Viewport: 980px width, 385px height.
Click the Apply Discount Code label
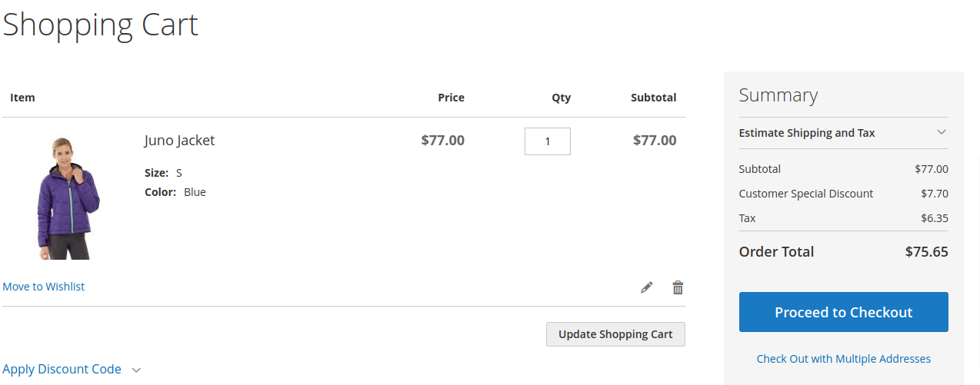pos(62,369)
